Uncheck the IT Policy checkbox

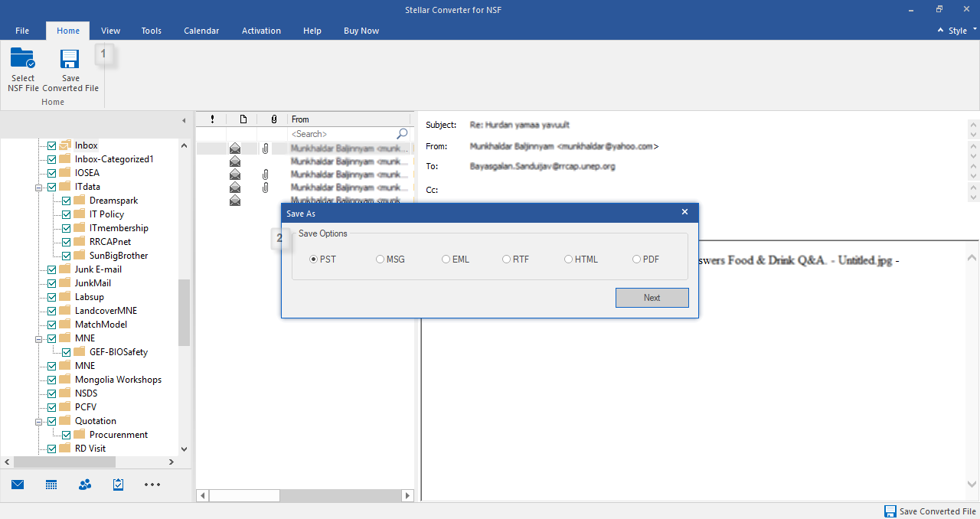67,214
